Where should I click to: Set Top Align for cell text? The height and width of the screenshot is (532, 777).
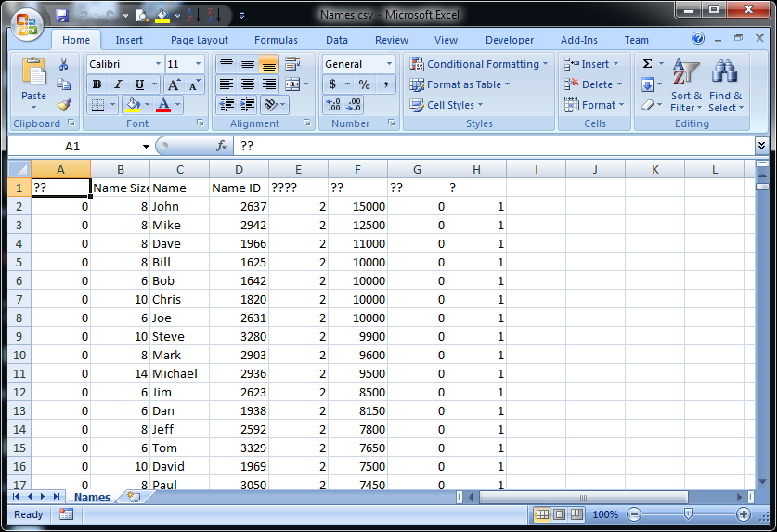tap(227, 63)
